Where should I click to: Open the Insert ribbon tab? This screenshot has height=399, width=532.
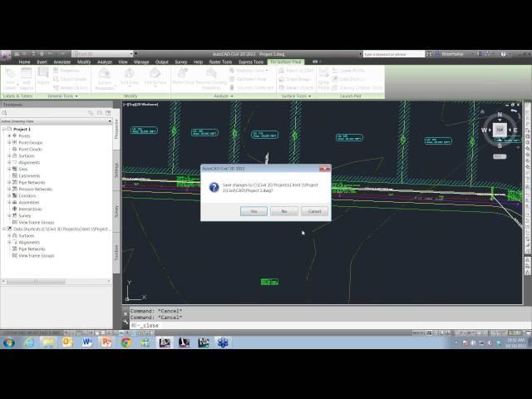click(x=42, y=62)
